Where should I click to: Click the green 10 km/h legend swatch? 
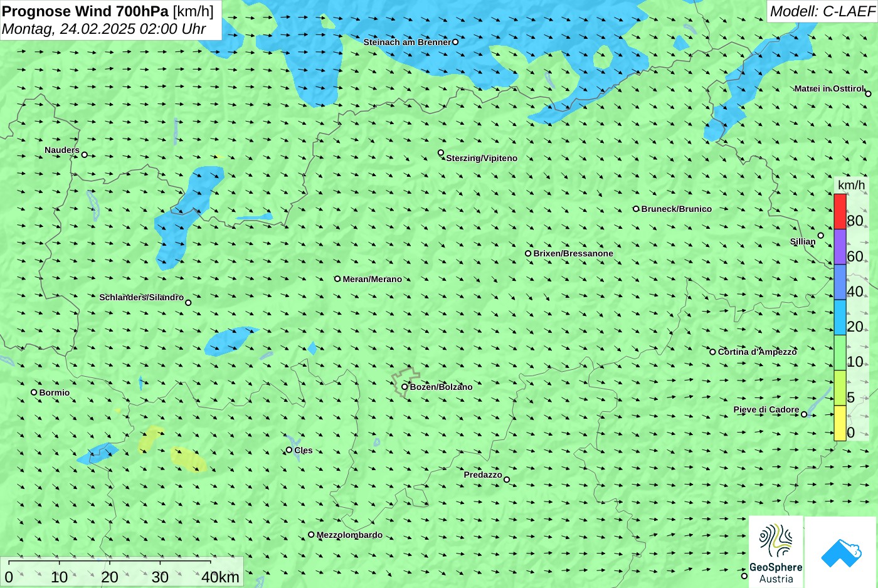point(840,353)
